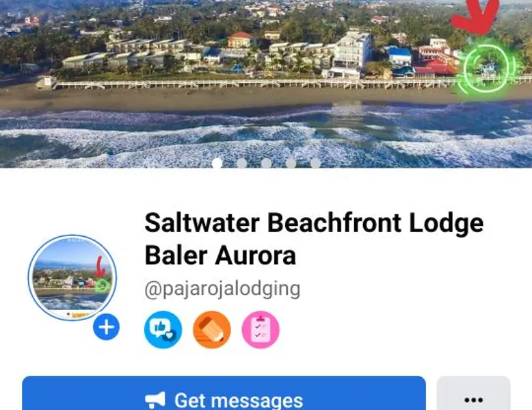The height and width of the screenshot is (410, 532).
Task: Open the pink clipboard checklist badge
Action: click(261, 329)
